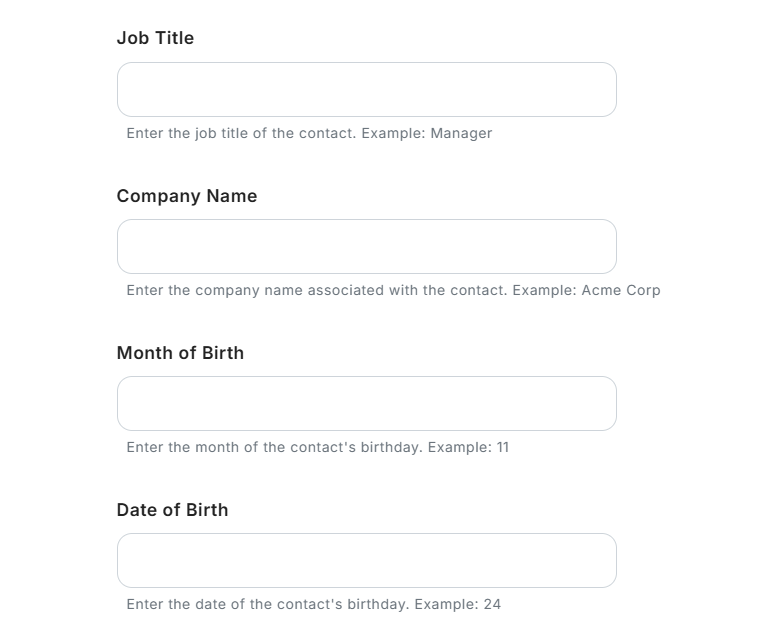Viewport: 763px width, 637px height.
Task: Focus the Company Name text box
Action: [366, 247]
